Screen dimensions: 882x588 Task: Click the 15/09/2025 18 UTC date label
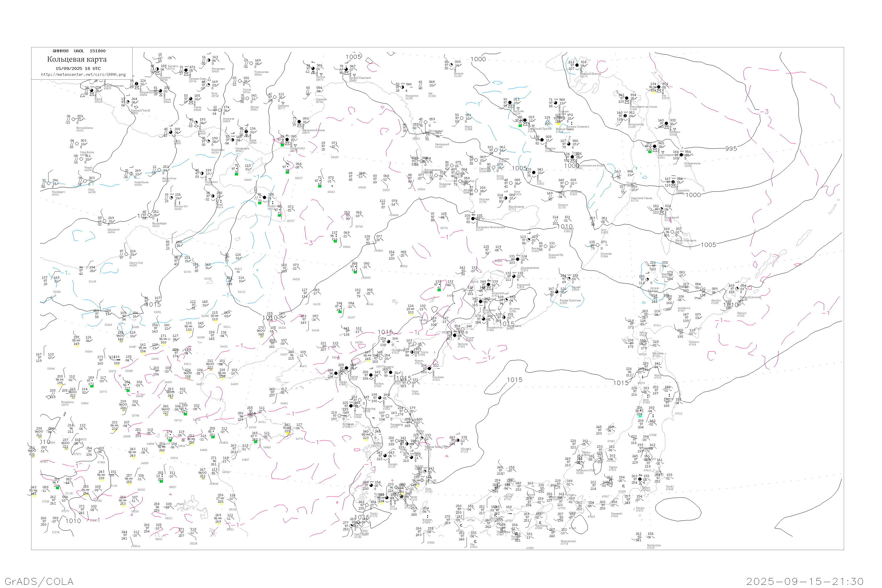[78, 69]
